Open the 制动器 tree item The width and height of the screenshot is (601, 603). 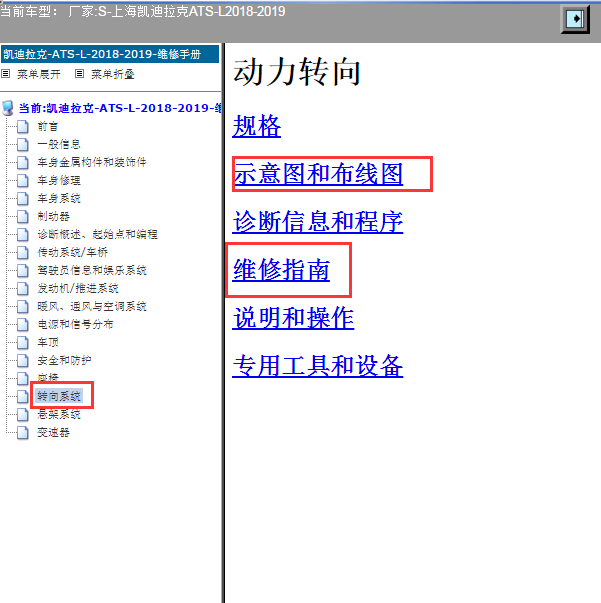(x=53, y=217)
